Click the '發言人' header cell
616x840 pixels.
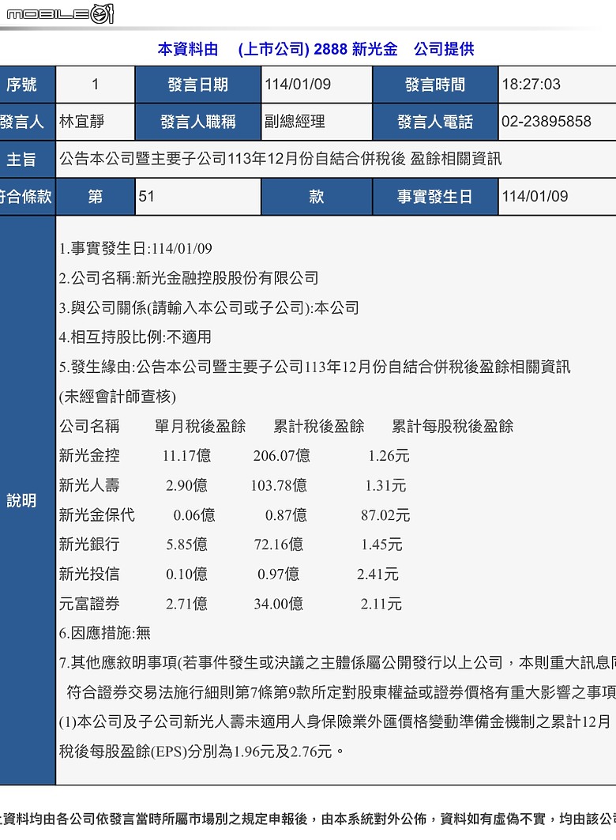coord(28,122)
